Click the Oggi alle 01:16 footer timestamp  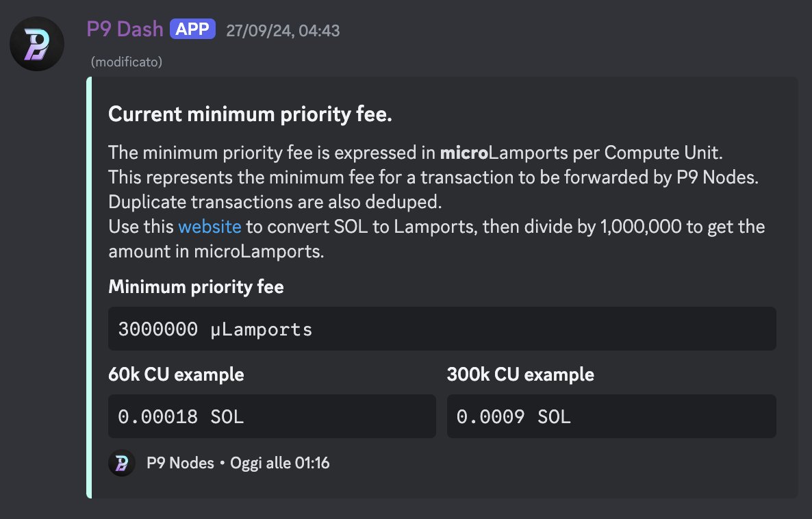click(279, 463)
